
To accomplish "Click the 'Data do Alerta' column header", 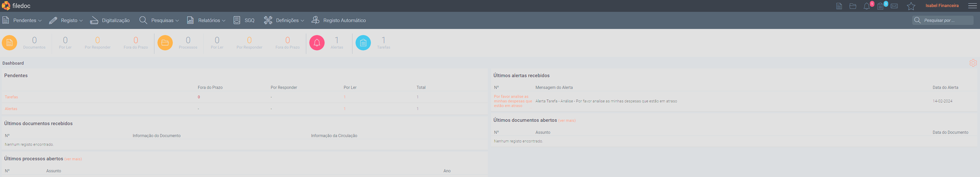I will click(945, 88).
